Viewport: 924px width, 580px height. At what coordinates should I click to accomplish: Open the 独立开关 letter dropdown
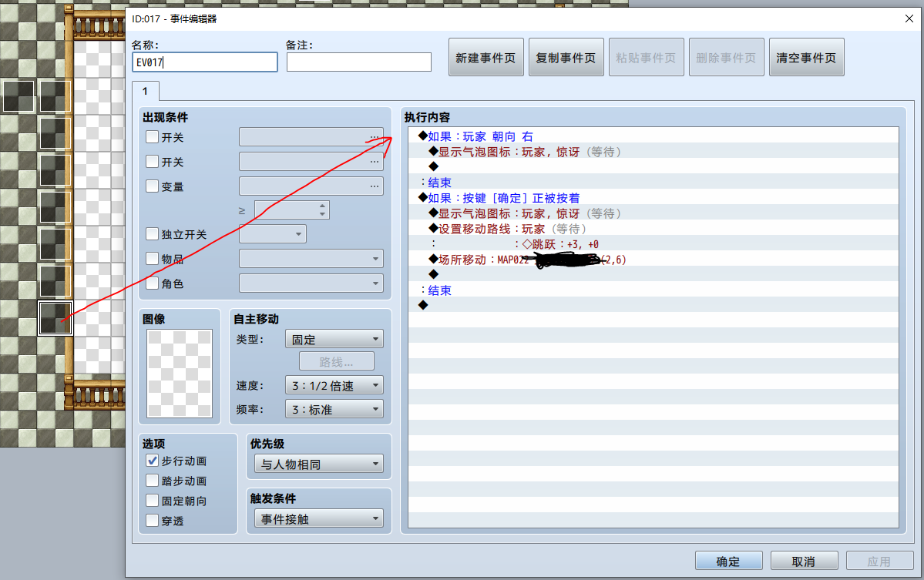[273, 233]
